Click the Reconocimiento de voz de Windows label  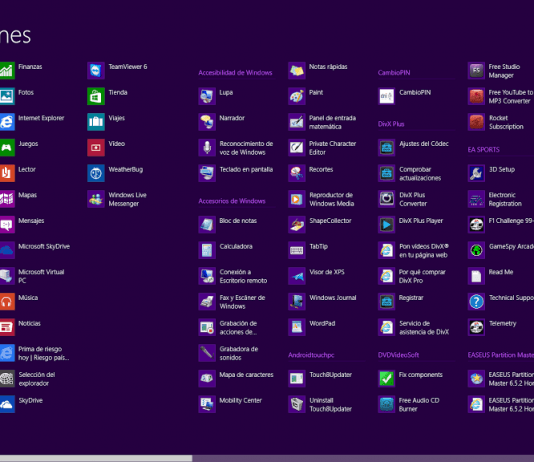(246, 148)
